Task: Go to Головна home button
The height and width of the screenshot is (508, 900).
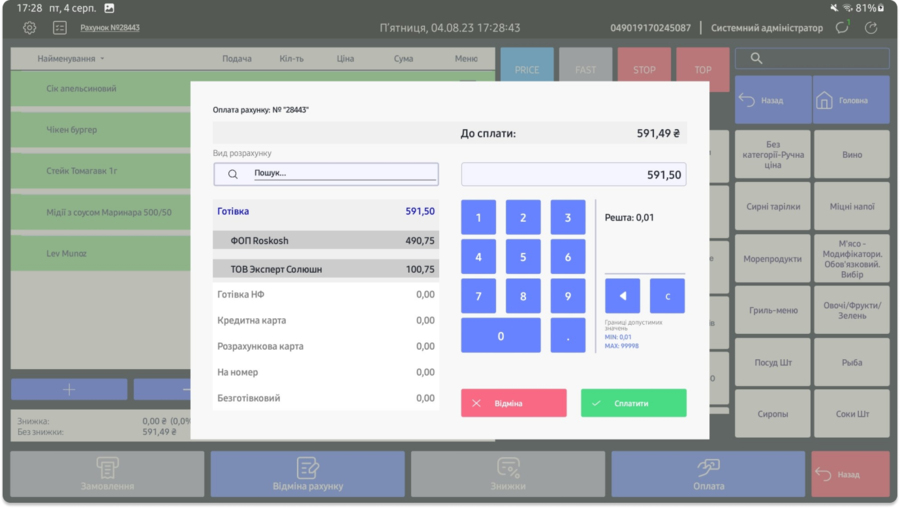Action: (x=851, y=100)
